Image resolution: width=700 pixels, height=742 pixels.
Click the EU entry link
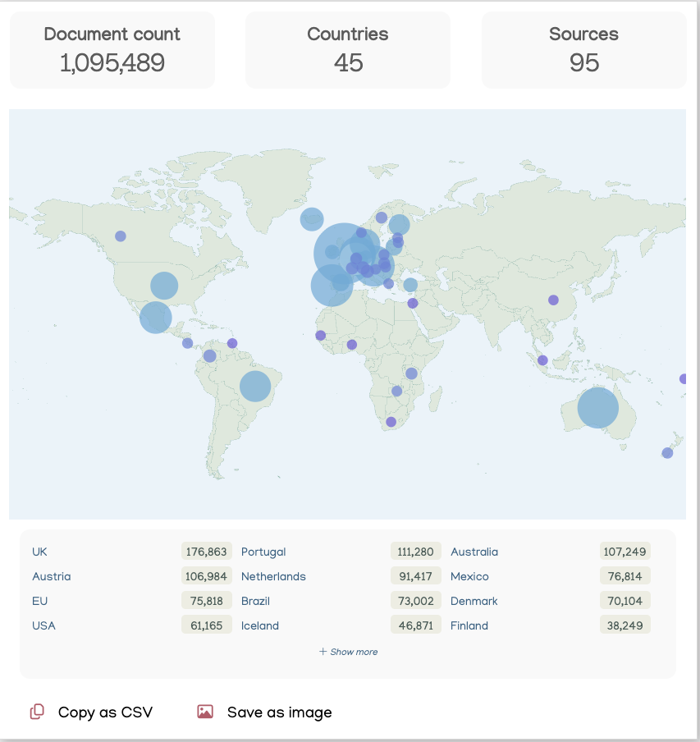39,601
